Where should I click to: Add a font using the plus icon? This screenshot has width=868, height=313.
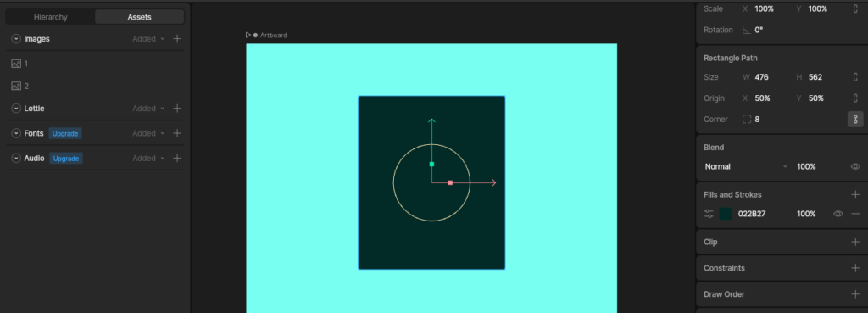coord(177,133)
